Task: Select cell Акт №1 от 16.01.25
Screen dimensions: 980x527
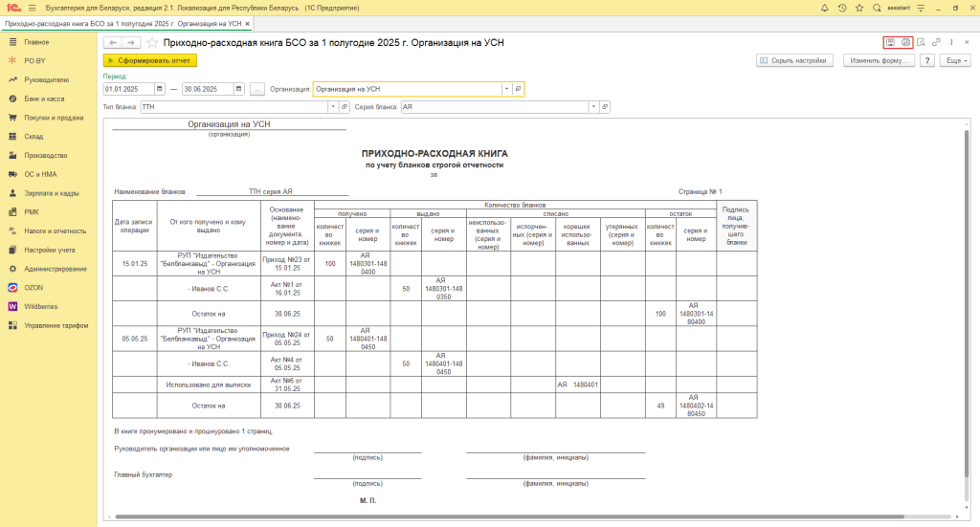Action: point(287,289)
